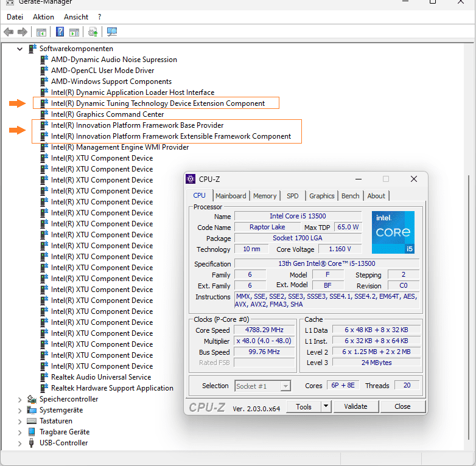Click the update driver toolbar icon
Viewport: 476px width, 466px height.
93,32
